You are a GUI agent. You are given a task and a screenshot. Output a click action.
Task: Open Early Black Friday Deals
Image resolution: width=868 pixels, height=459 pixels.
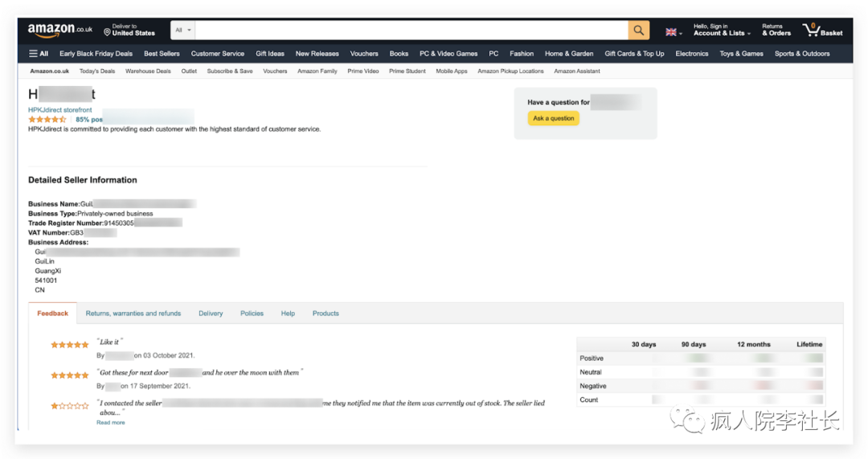pos(96,54)
